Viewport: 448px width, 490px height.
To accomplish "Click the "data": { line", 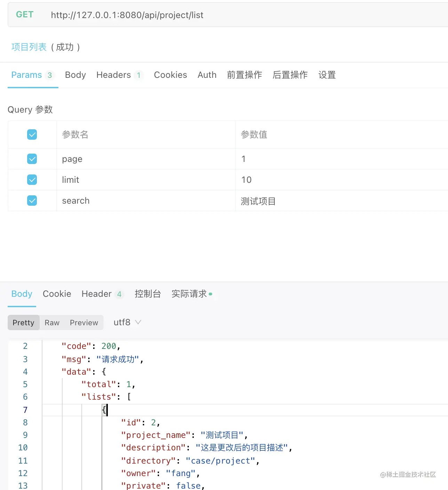I will pyautogui.click(x=84, y=371).
